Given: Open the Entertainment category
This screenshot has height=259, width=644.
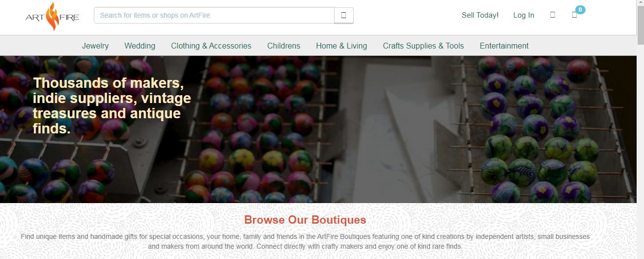Looking at the screenshot, I should (x=504, y=46).
